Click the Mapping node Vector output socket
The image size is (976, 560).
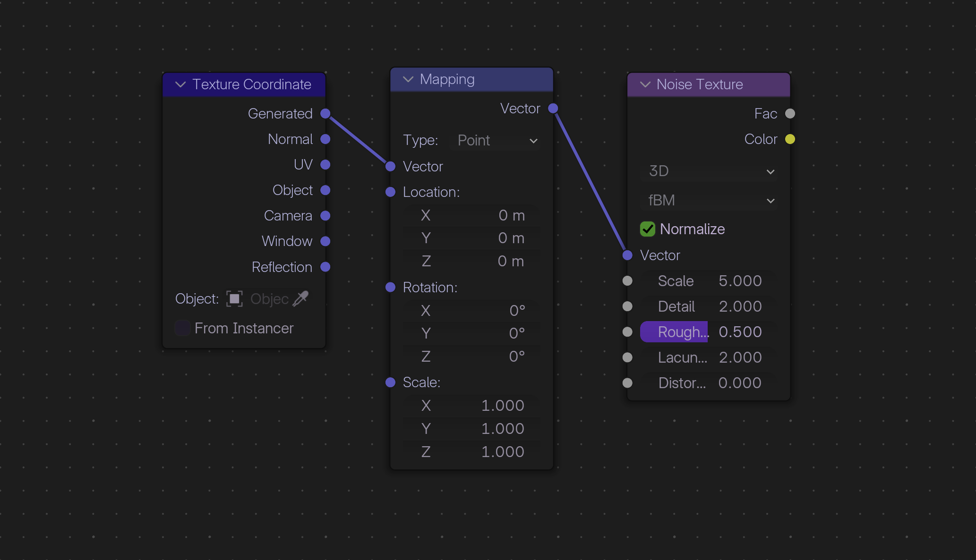tap(553, 109)
